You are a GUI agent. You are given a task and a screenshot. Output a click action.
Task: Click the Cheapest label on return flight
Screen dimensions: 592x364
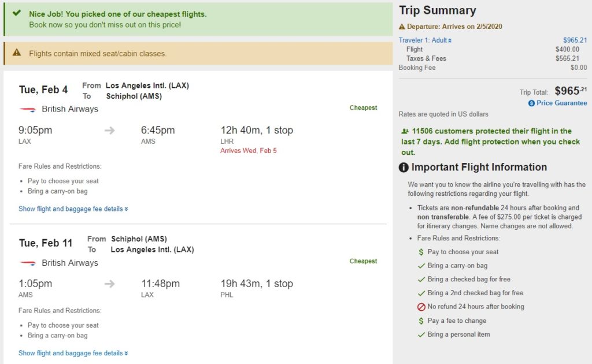coord(363,261)
